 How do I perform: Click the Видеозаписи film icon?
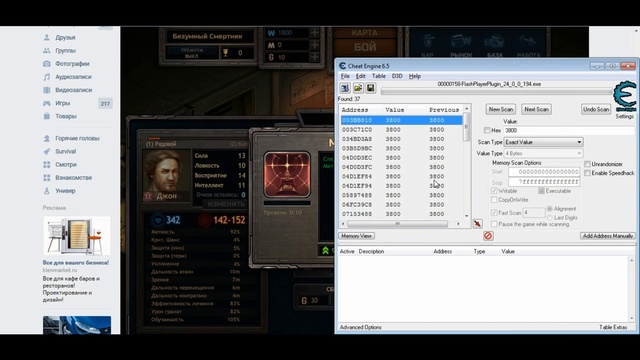(x=47, y=90)
